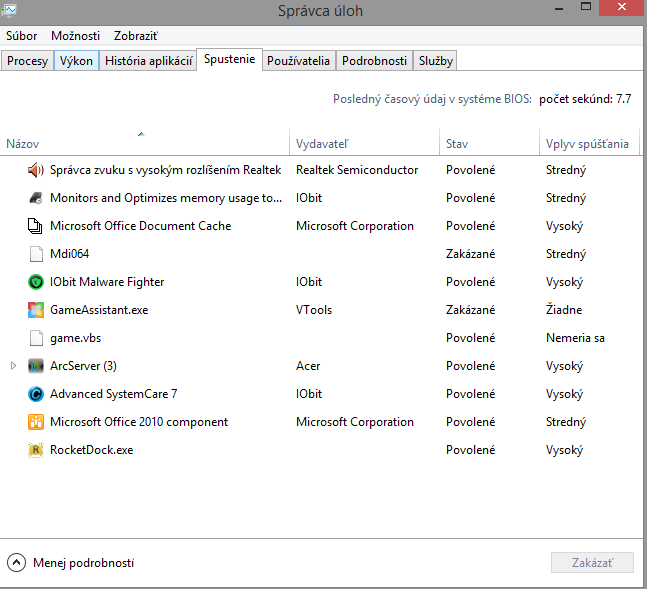Image resolution: width=647 pixels, height=589 pixels.
Task: Select the Microsoft Office 2010 component entry
Action: click(x=321, y=422)
